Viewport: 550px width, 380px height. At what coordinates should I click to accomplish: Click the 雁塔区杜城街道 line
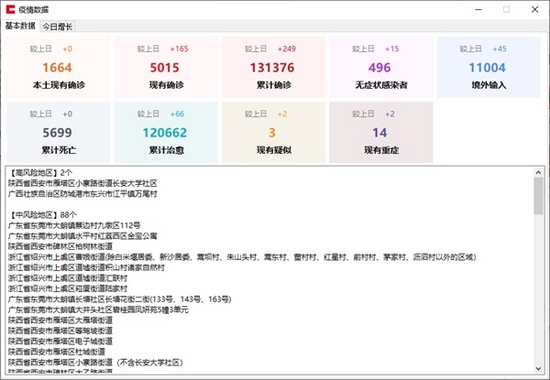coord(57,352)
